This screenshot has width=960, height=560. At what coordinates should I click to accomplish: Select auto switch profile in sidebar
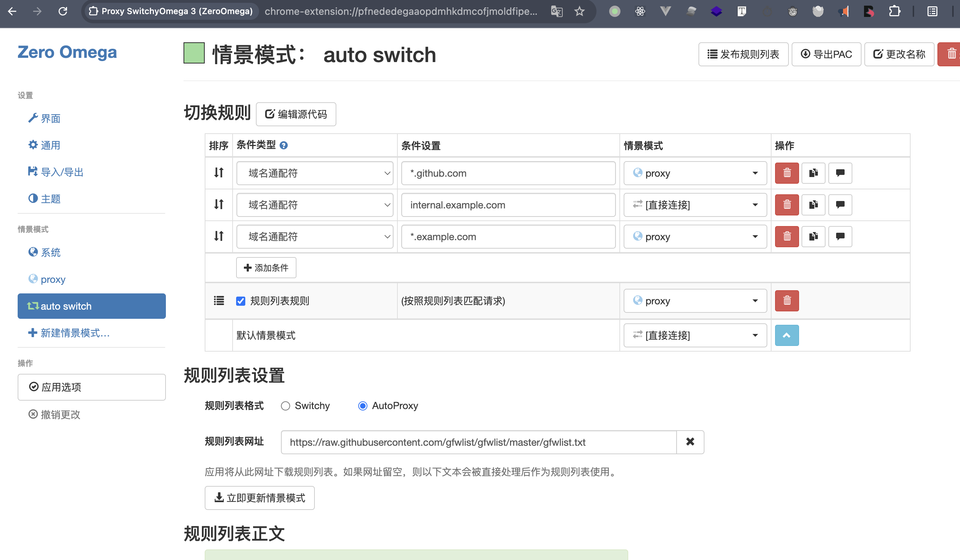pos(91,306)
